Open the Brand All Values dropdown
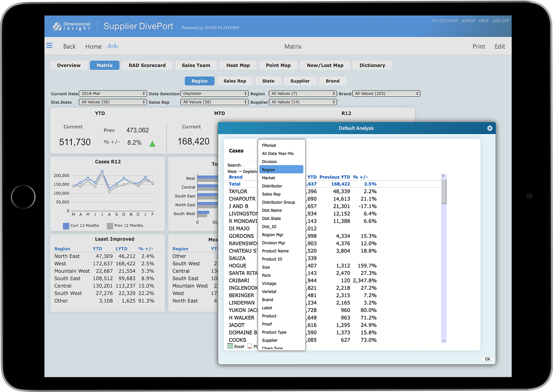The image size is (553, 392). click(386, 93)
